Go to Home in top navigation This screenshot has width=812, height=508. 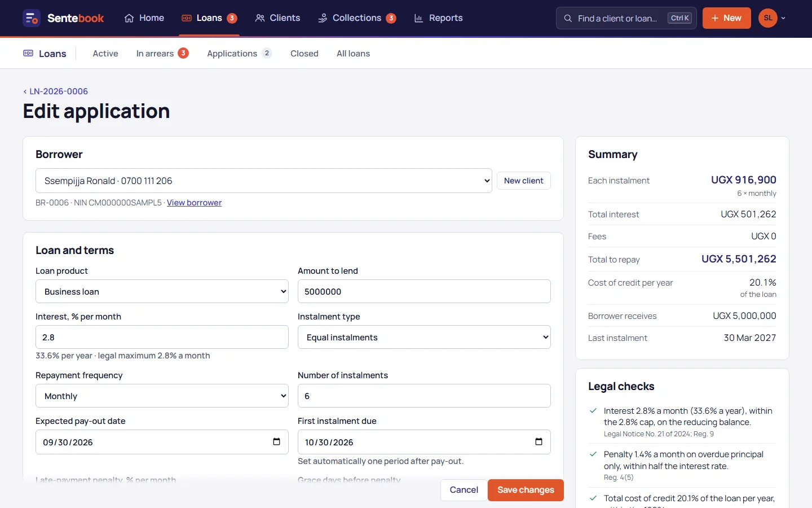(x=144, y=18)
